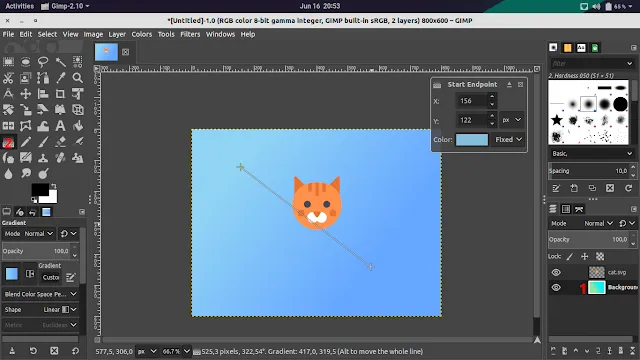640x360 pixels.
Task: Choose the Pencil tool
Action: pyautogui.click(x=25, y=142)
